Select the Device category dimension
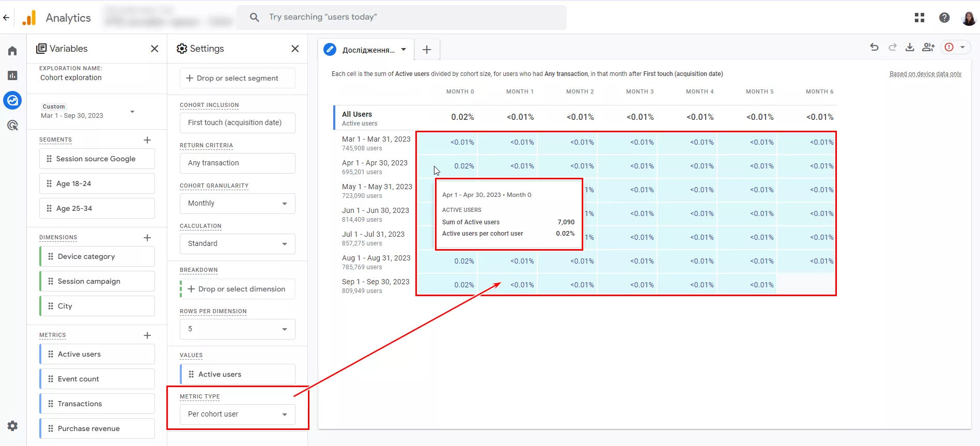This screenshot has width=980, height=446. (x=97, y=256)
